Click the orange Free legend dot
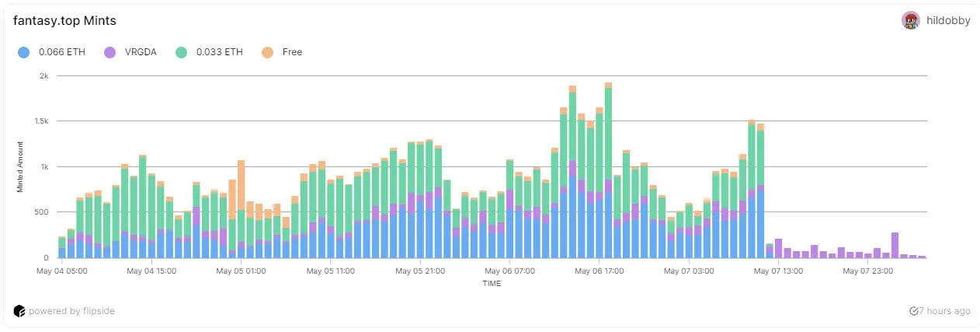Image resolution: width=980 pixels, height=332 pixels. pyautogui.click(x=266, y=52)
